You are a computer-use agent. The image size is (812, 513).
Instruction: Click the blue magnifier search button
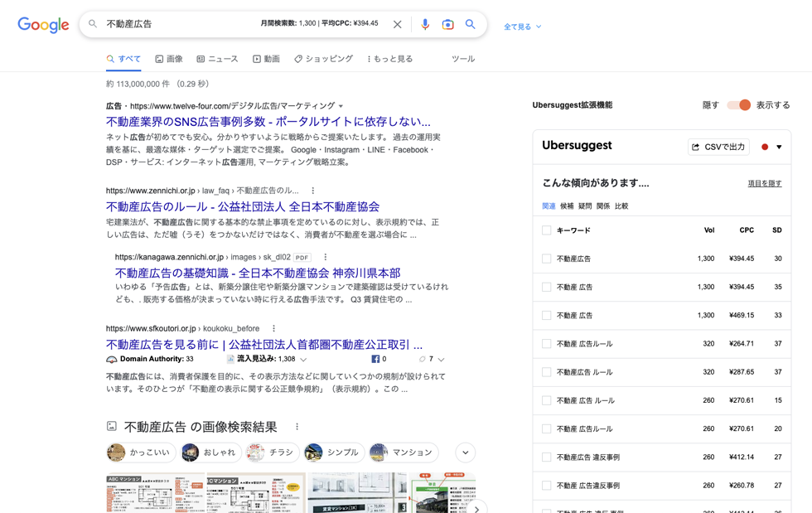470,25
